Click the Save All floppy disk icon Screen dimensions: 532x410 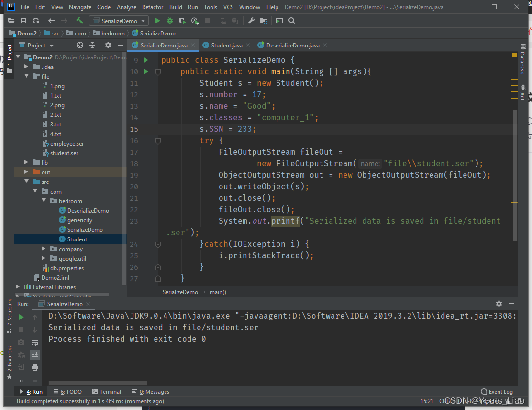[x=23, y=21]
